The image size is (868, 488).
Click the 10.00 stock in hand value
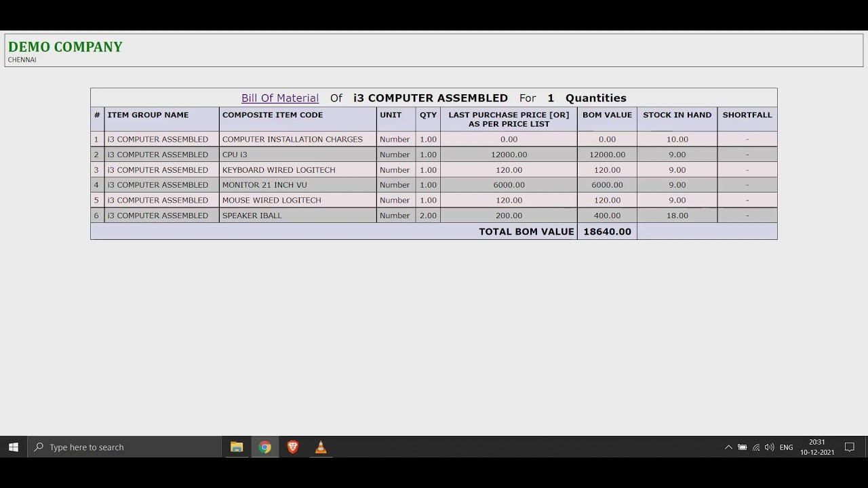pyautogui.click(x=677, y=140)
